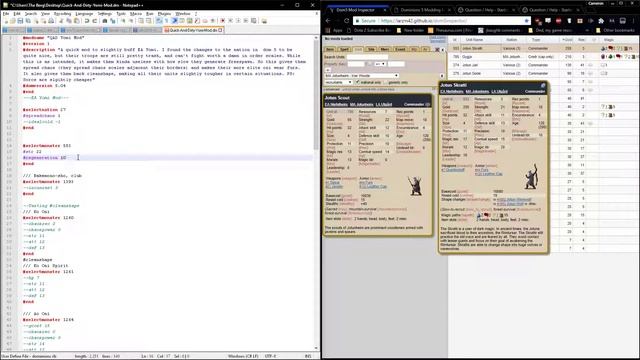
Task: Click Chrome reload page icon
Action: click(x=347, y=20)
